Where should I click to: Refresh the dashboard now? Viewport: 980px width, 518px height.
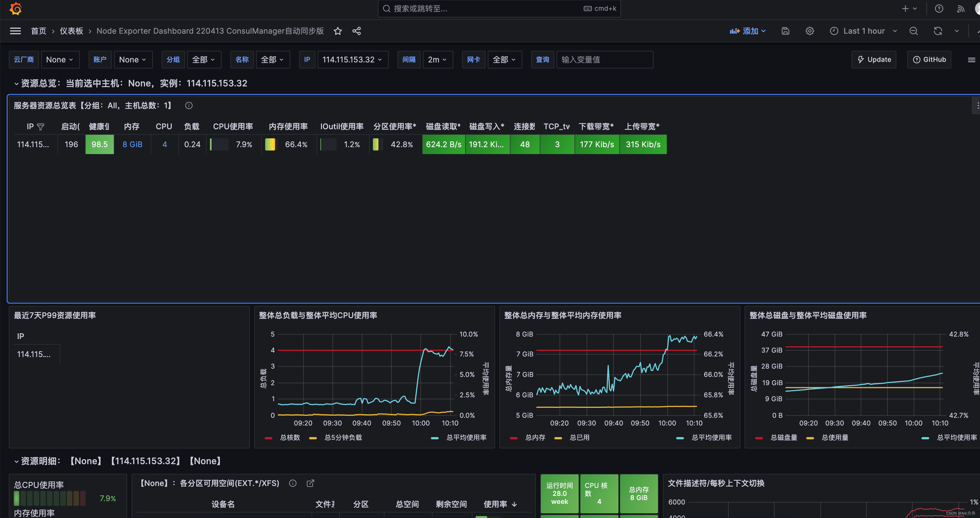(x=938, y=31)
